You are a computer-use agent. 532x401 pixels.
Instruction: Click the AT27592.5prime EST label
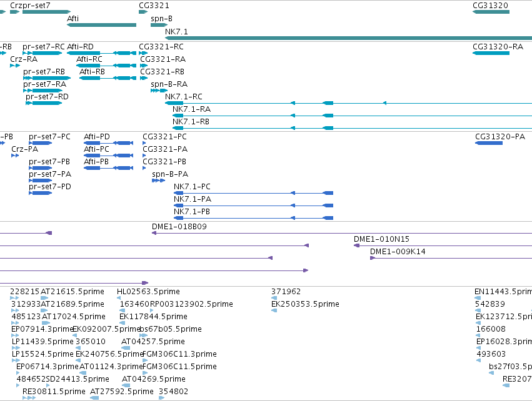tap(122, 392)
